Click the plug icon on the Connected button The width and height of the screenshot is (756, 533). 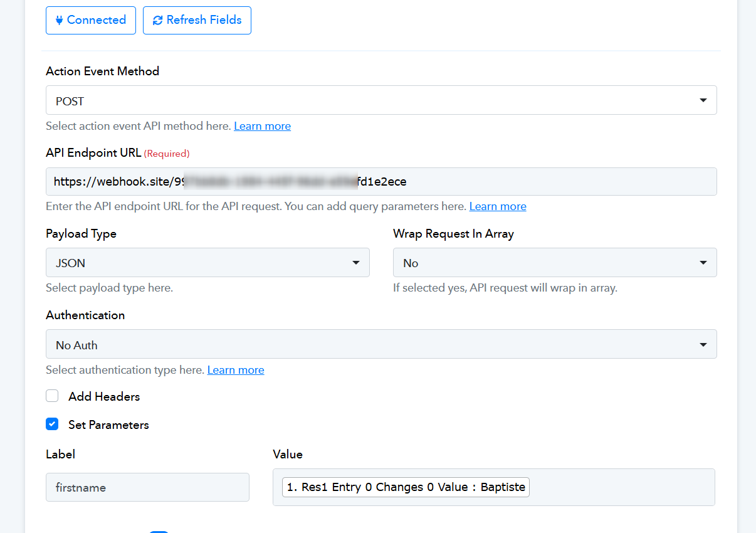click(60, 20)
